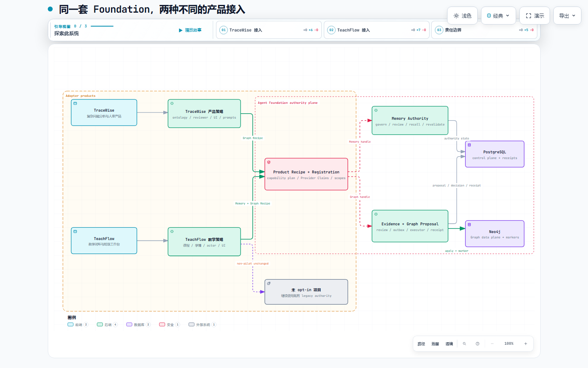
Task: Reset zoom by clicking 100%
Action: tap(509, 344)
